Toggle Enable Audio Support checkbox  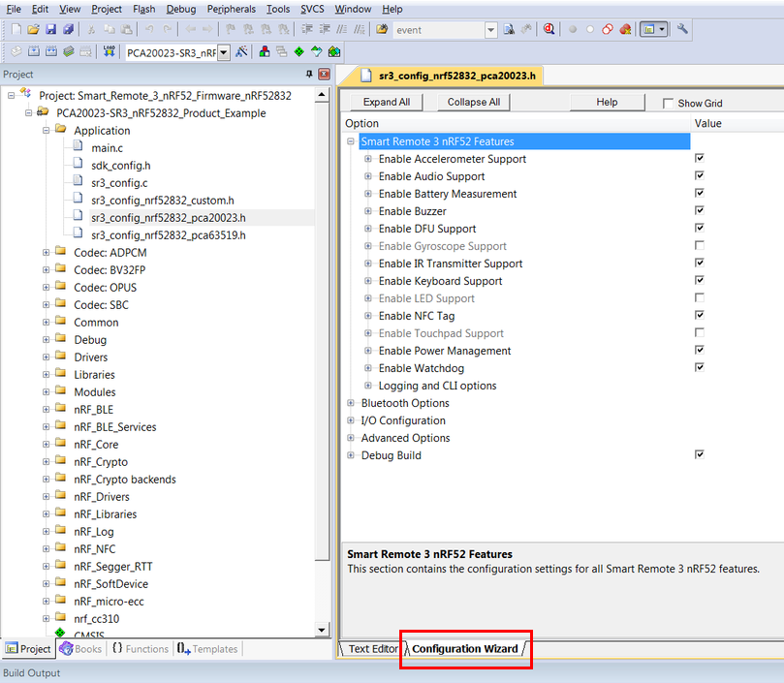click(700, 175)
